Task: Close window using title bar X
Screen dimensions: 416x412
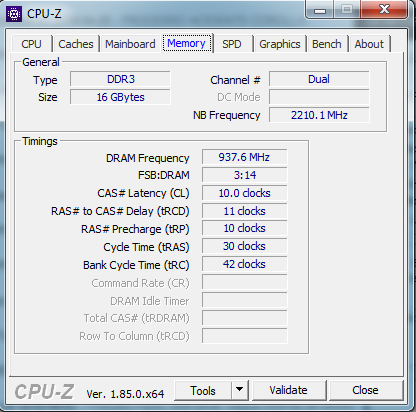Action: [384, 10]
